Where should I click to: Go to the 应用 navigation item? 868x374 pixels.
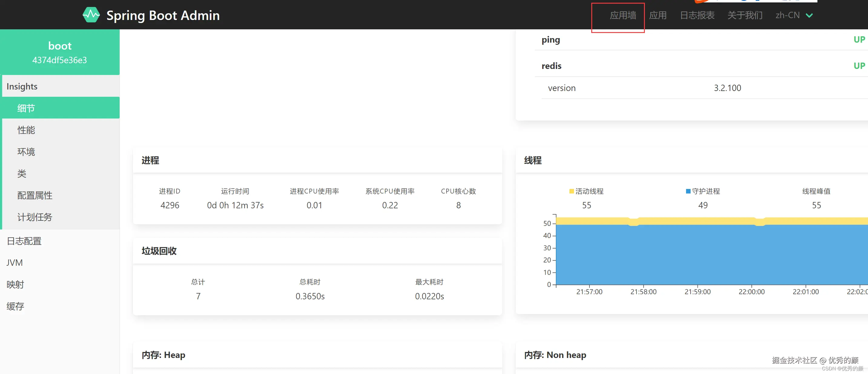[657, 15]
